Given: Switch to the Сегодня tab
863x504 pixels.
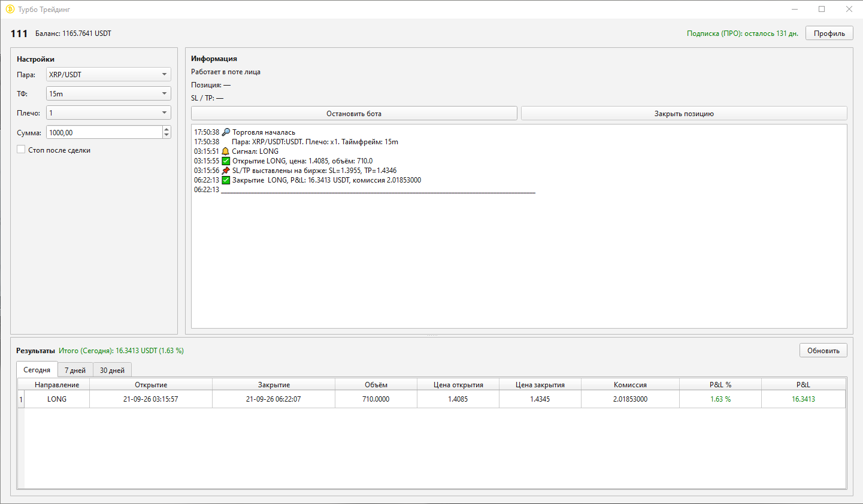Looking at the screenshot, I should [x=37, y=369].
